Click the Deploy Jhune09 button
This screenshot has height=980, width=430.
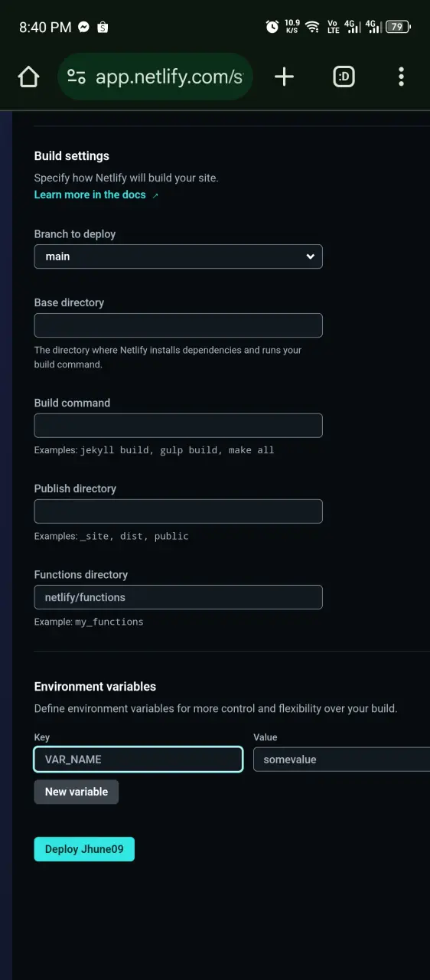click(84, 849)
